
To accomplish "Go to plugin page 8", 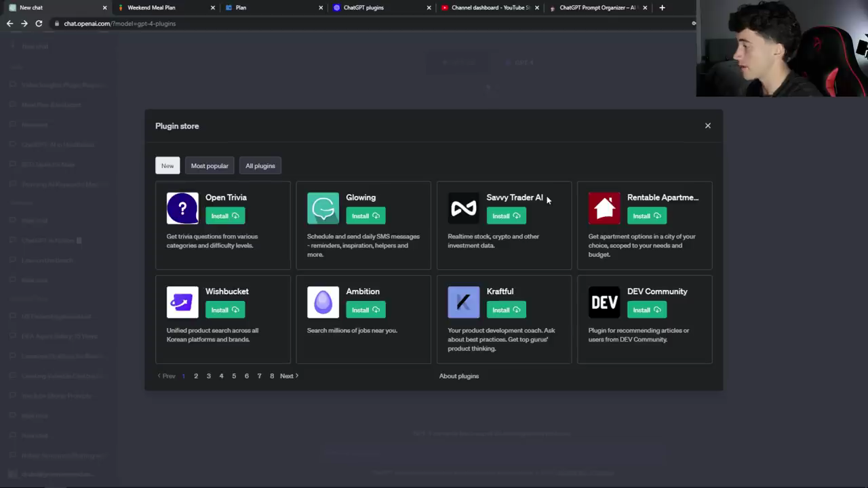I will click(272, 376).
